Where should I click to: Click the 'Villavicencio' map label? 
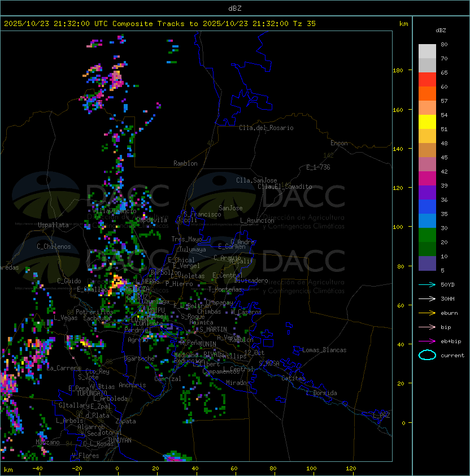click(x=114, y=211)
